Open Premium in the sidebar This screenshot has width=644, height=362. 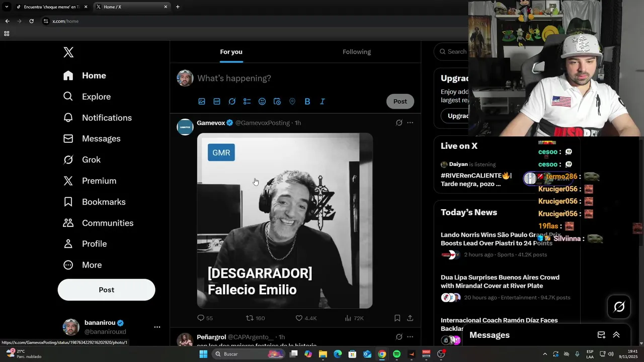pos(90,181)
